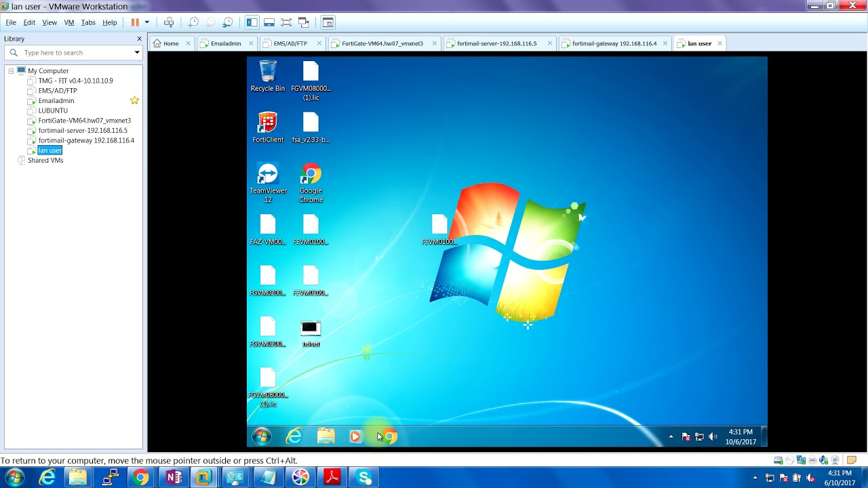The image size is (868, 488).
Task: Open OneNote from the host taskbar
Action: click(173, 478)
